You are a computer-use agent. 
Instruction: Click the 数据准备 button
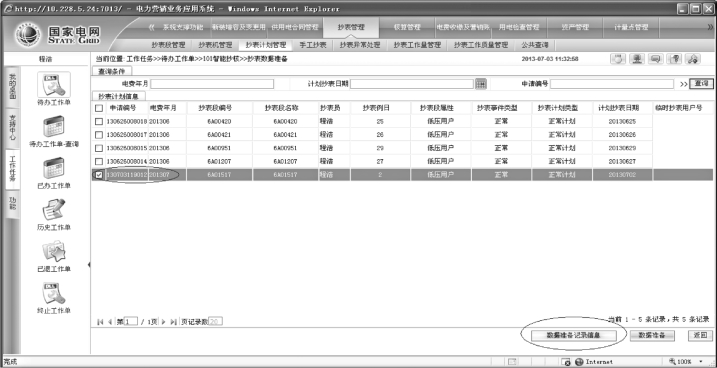[653, 335]
